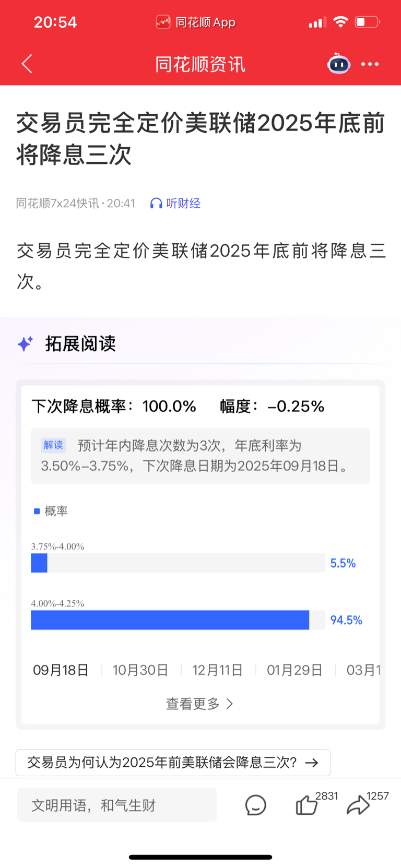The image size is (401, 868).
Task: Open the 交易员为何认为 suggested question link
Action: click(173, 763)
